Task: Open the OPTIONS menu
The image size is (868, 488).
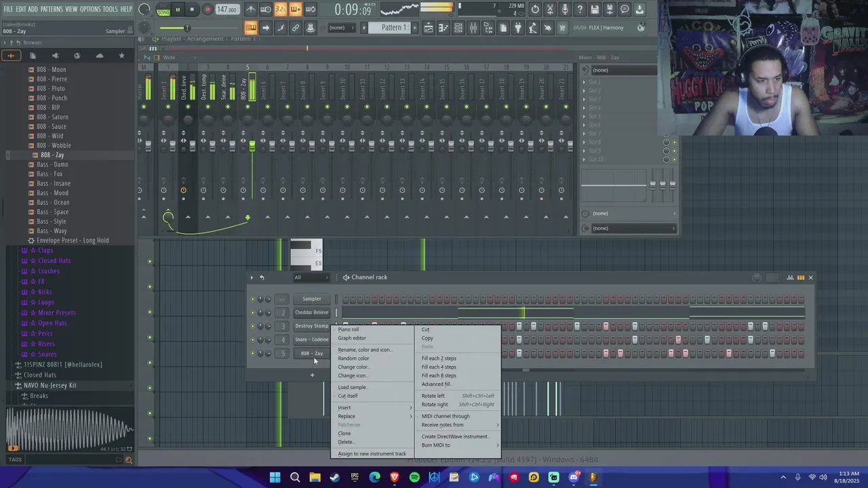Action: click(x=90, y=9)
